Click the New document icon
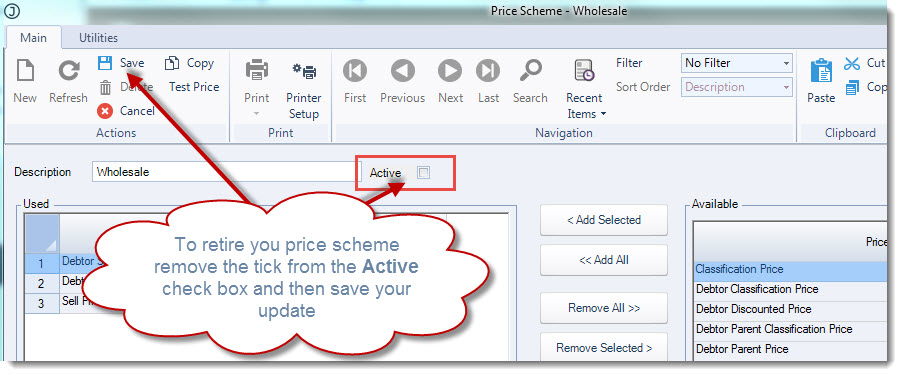902x376 pixels. tap(25, 71)
